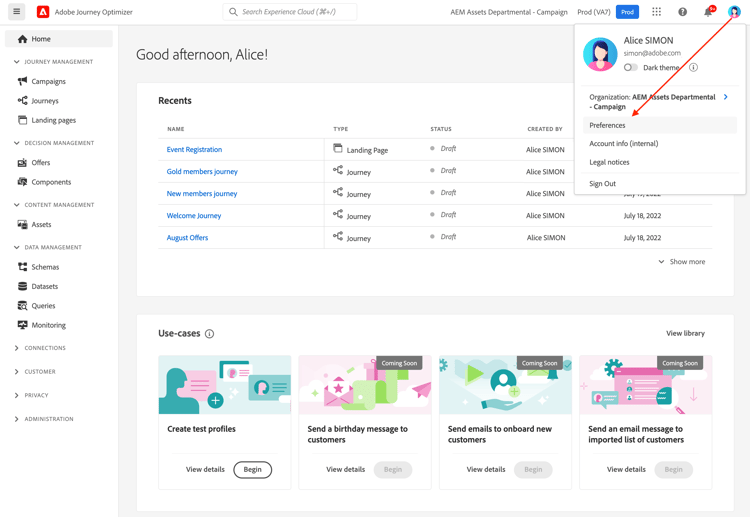This screenshot has height=517, width=750.
Task: View details for birthday message use-case
Action: 345,470
